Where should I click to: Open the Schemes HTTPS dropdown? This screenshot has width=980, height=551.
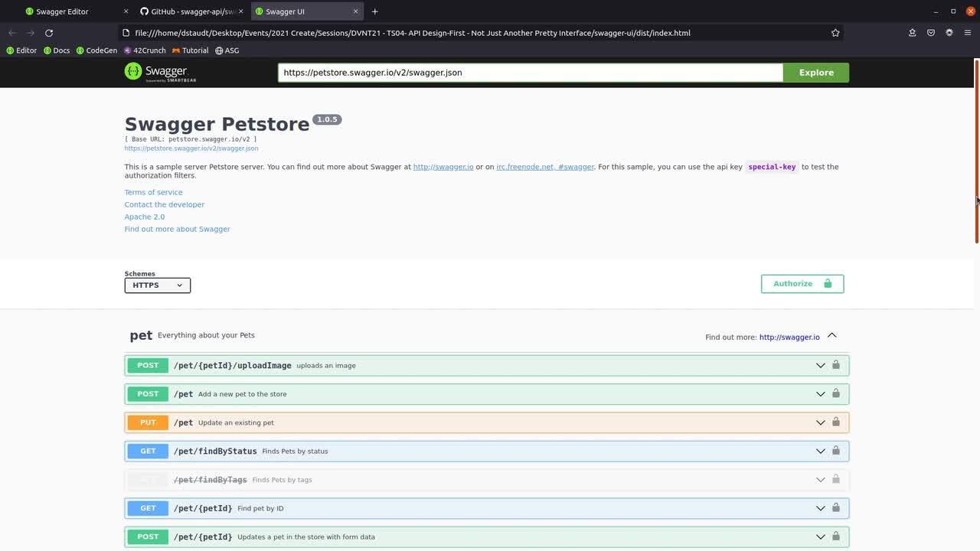(158, 285)
